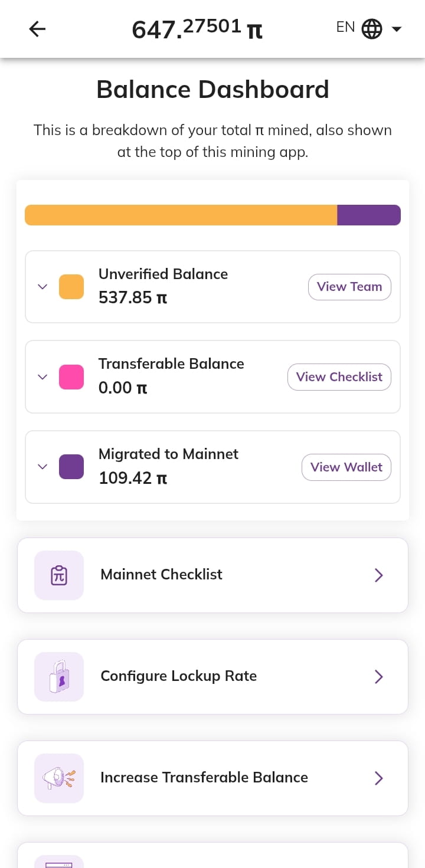Screen dimensions: 425x868
Task: Click the Mainnet Checklist clipboard icon
Action: [59, 575]
